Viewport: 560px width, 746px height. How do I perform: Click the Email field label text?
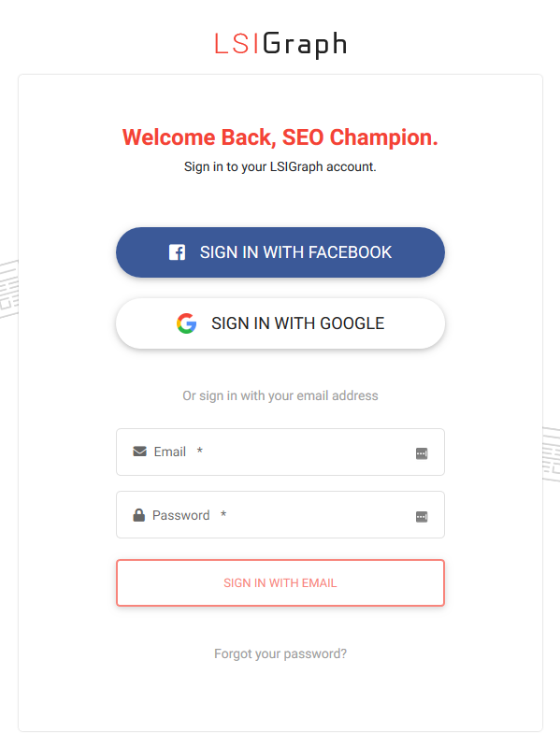click(170, 452)
